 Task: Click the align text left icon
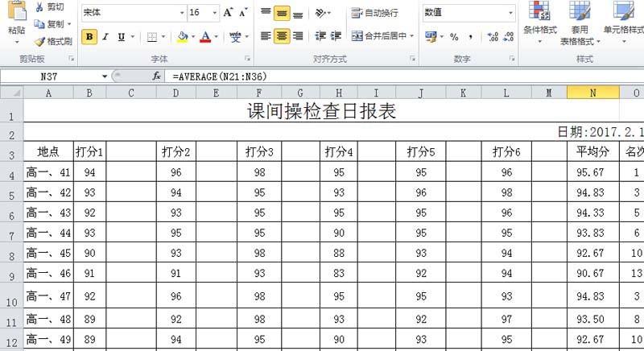266,36
